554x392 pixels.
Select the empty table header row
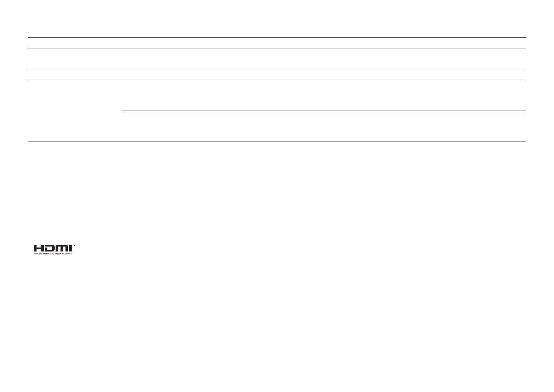tap(277, 43)
